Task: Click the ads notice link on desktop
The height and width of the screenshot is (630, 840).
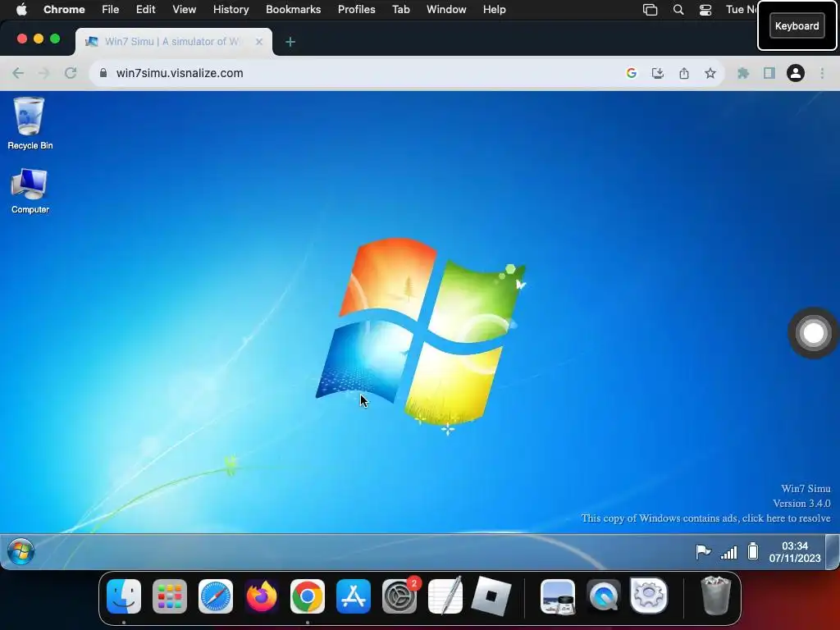Action: pyautogui.click(x=705, y=518)
